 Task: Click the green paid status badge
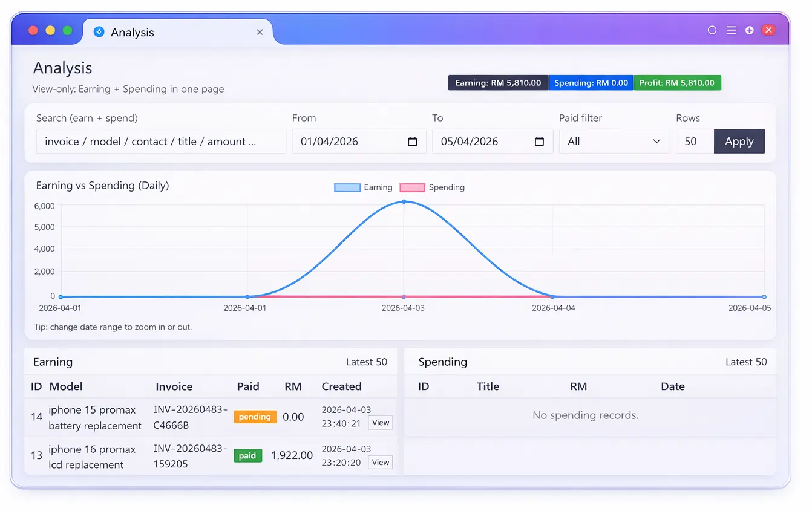[x=247, y=455]
